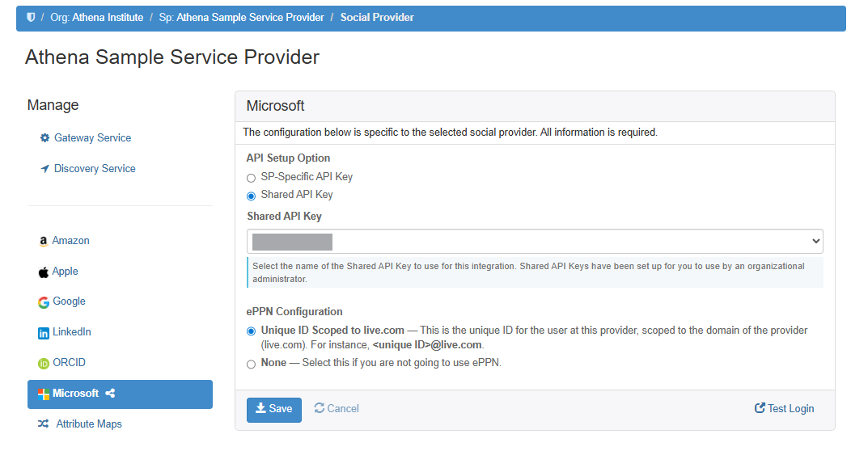Click the Test Login link
The image size is (868, 451).
pyautogui.click(x=784, y=409)
